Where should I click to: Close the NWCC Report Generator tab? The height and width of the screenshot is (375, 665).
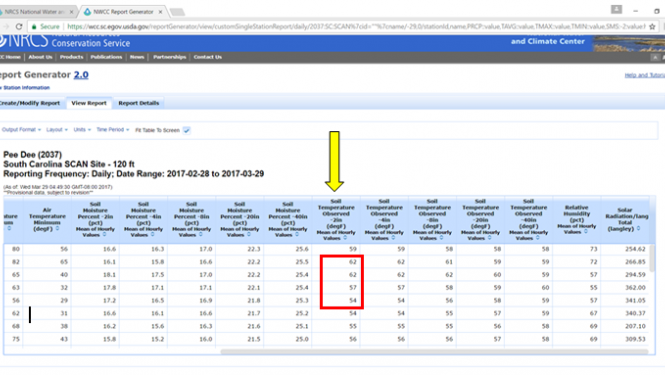pos(160,12)
